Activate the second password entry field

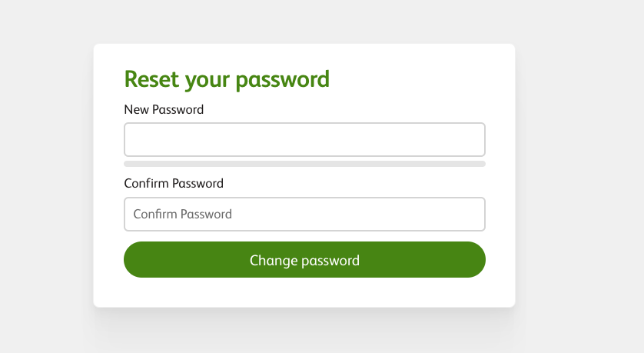[304, 214]
